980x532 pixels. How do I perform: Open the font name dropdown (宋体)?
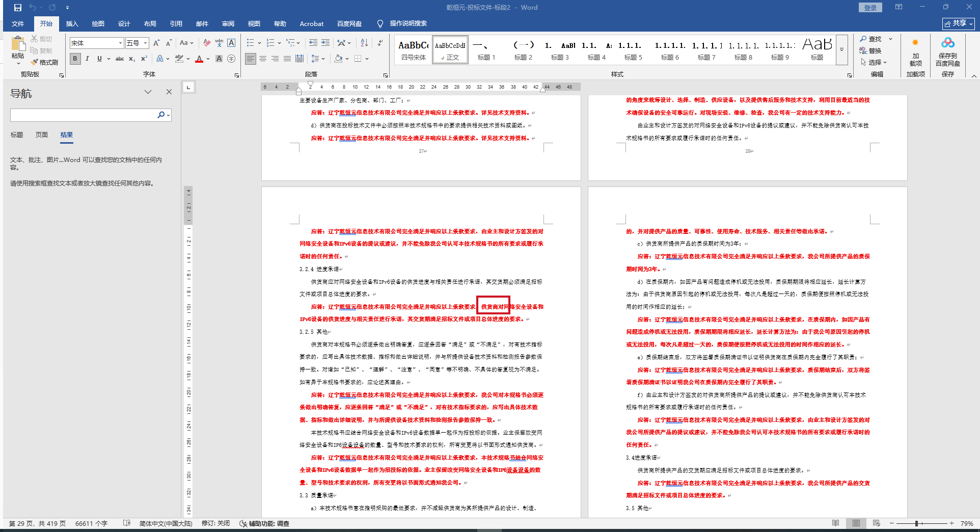pyautogui.click(x=120, y=43)
